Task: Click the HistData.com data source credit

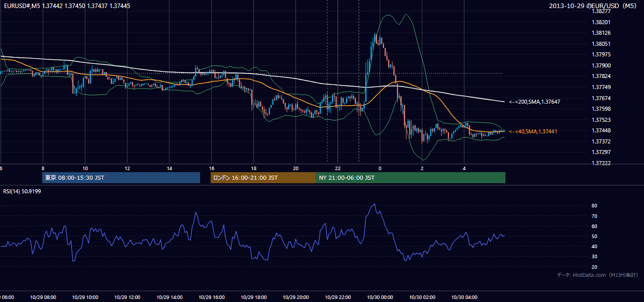Action: 597,275
